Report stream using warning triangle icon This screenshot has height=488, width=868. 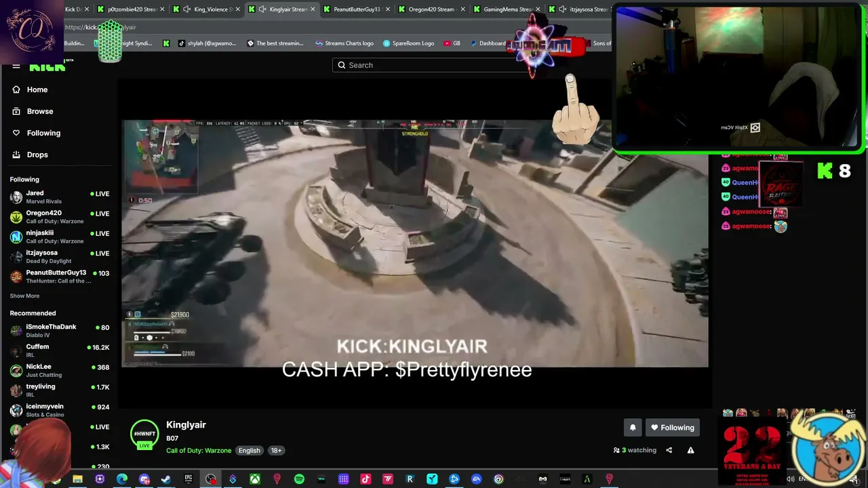pyautogui.click(x=690, y=450)
